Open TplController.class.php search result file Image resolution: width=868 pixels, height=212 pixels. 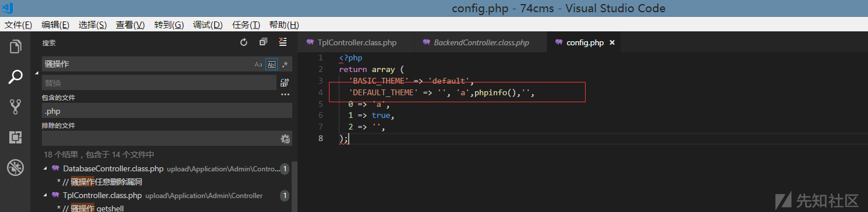[102, 195]
